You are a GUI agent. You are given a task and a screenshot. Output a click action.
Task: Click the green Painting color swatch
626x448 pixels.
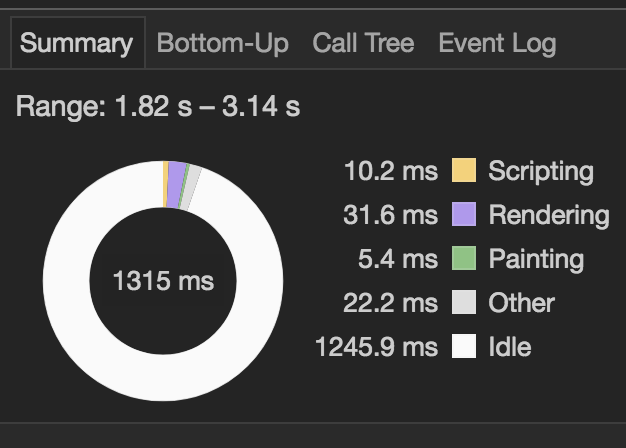pyautogui.click(x=464, y=258)
